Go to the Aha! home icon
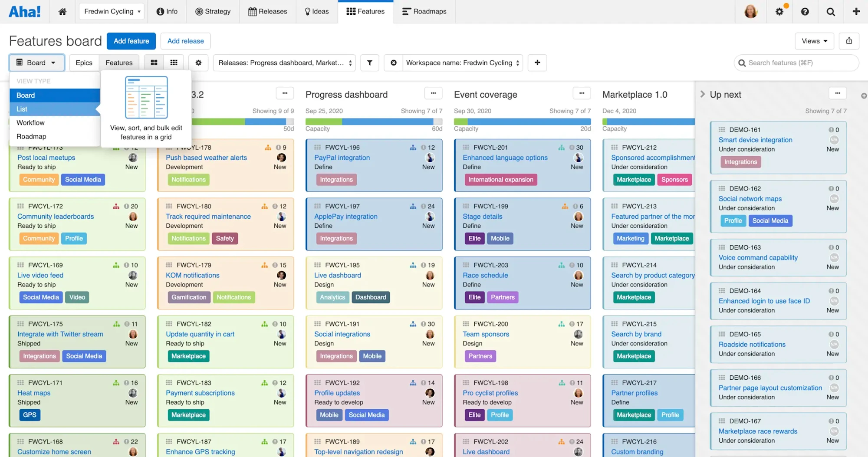This screenshot has height=457, width=868. tap(62, 11)
